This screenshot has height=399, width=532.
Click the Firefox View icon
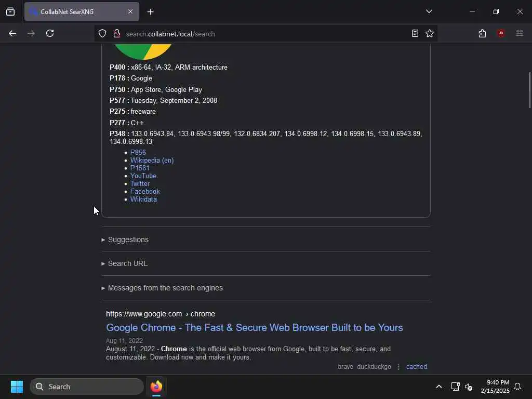[x=10, y=11]
